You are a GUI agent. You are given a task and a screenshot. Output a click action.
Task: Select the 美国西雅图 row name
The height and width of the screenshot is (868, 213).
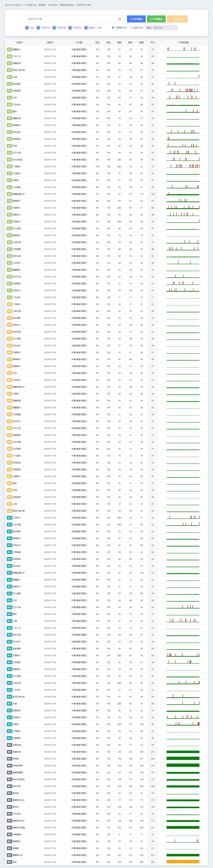pyautogui.click(x=18, y=773)
